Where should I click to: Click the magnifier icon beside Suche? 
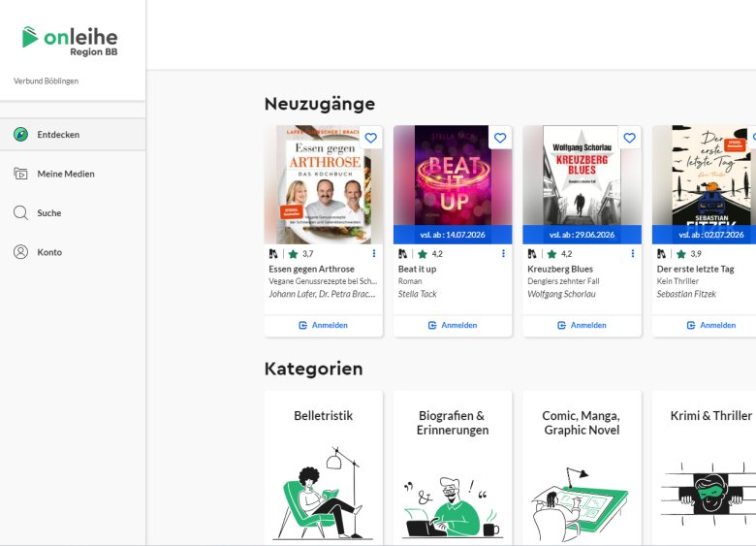pyautogui.click(x=20, y=212)
